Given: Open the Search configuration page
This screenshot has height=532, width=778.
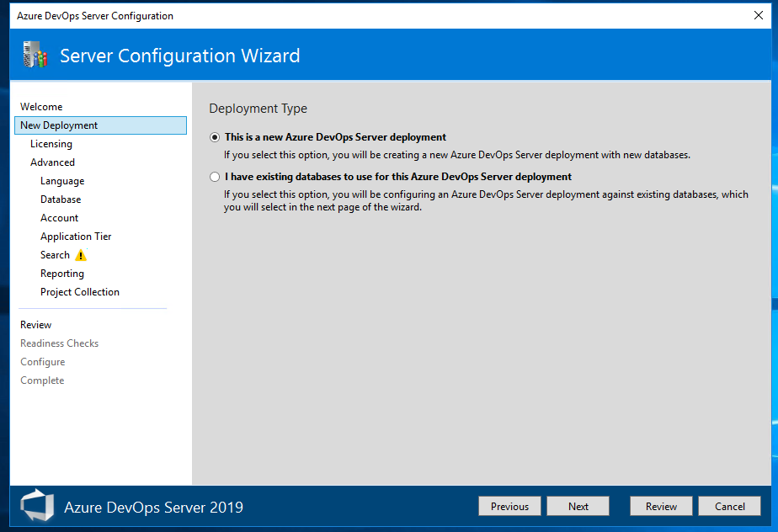Looking at the screenshot, I should click(x=55, y=255).
